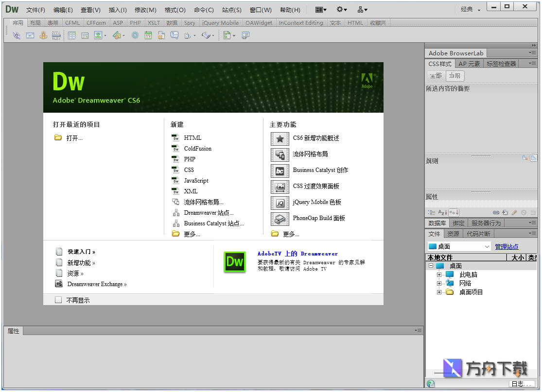Open the Extend Dreamweaver gear dropdown

[342, 10]
